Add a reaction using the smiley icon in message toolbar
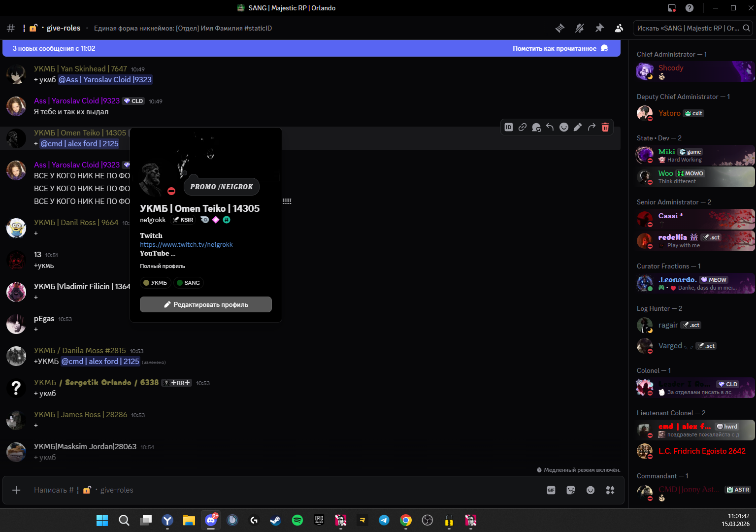Screen dimensions: 756x532 coord(564,127)
